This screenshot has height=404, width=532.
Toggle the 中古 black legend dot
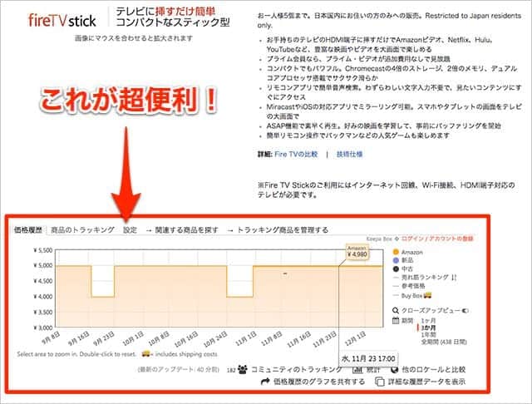396,269
